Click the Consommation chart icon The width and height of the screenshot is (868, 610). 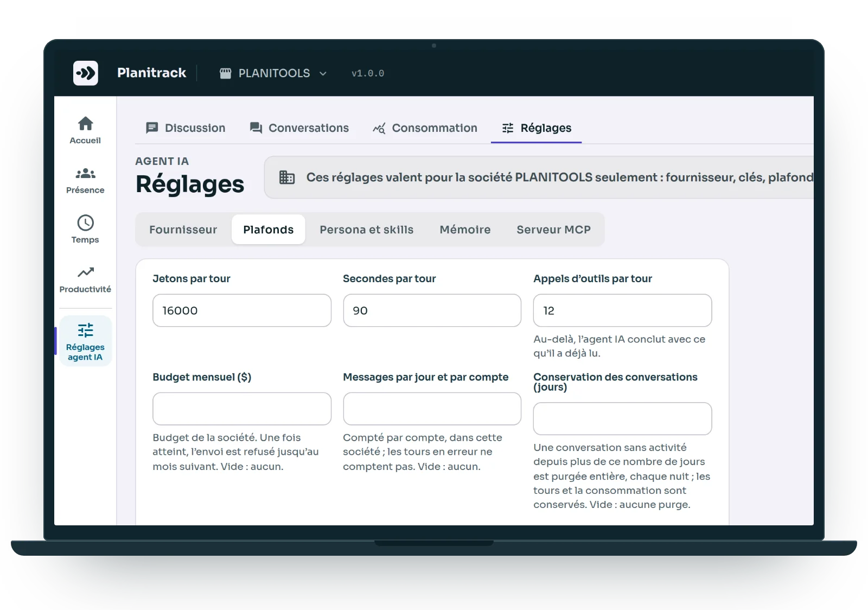pyautogui.click(x=379, y=128)
